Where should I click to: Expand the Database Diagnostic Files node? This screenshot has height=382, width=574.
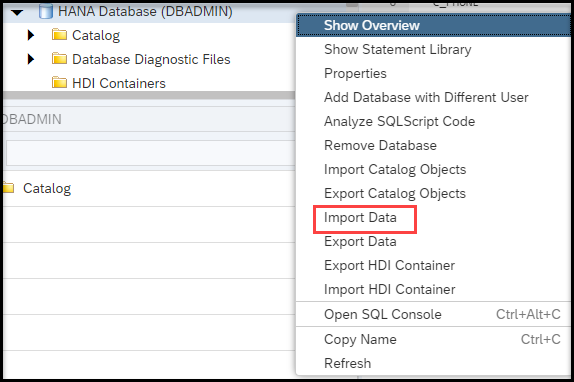[31, 59]
